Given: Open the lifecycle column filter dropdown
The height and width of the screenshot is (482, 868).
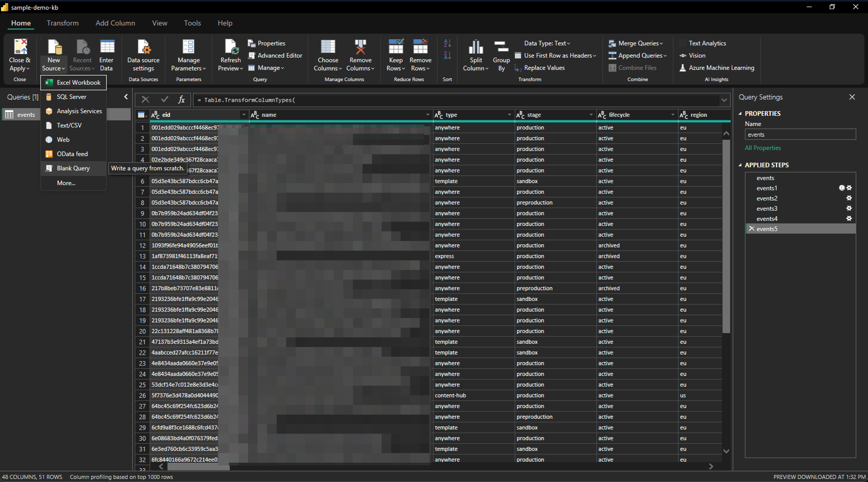Looking at the screenshot, I should (x=672, y=115).
